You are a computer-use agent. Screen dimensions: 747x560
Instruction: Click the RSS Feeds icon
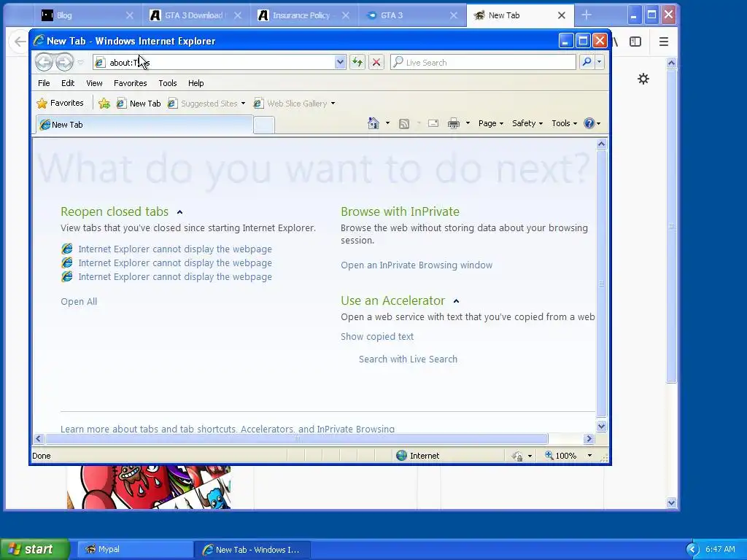(404, 124)
